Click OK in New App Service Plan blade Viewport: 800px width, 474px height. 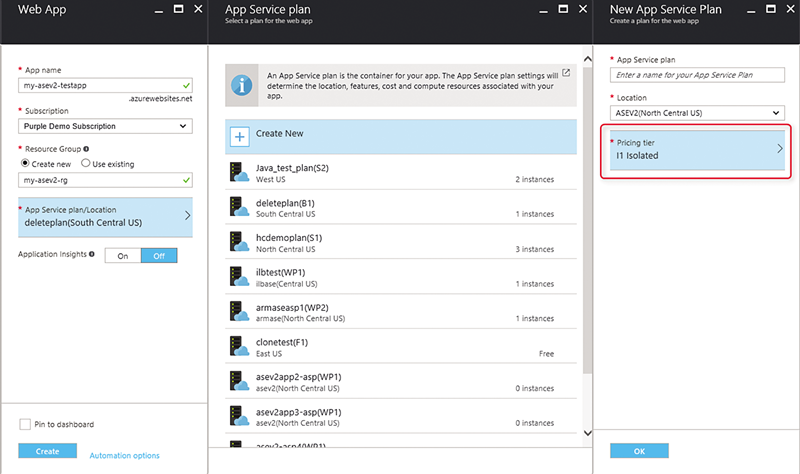click(639, 451)
